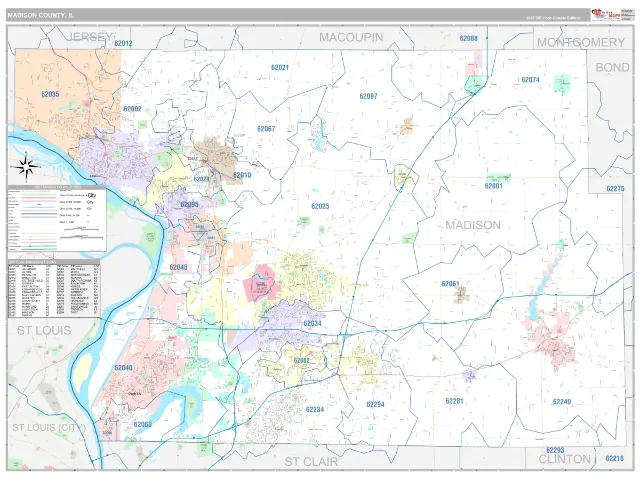
Task: Click the large MADISON county name
Action: [473, 225]
